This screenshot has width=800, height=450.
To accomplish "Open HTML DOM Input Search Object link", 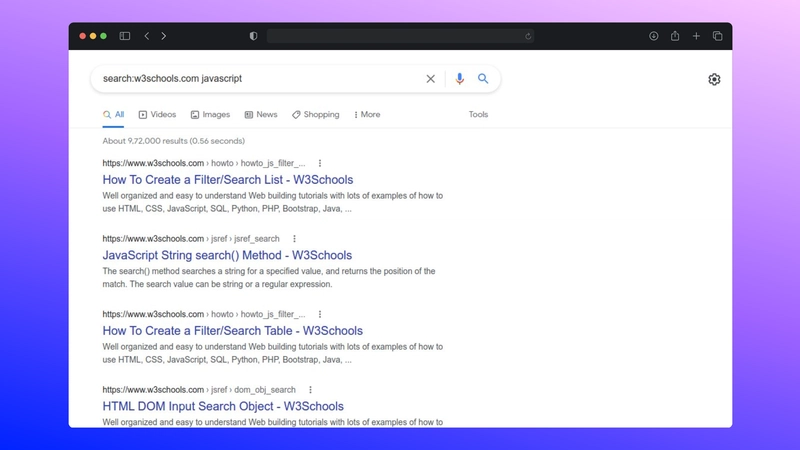I will [x=223, y=406].
